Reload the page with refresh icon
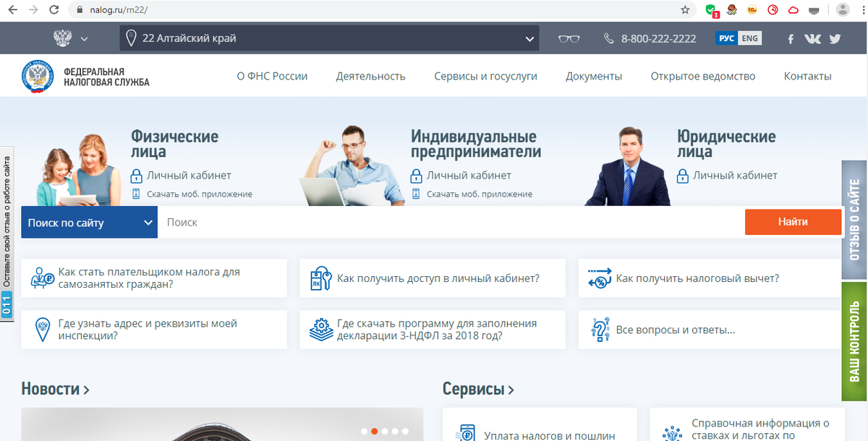 tap(54, 10)
